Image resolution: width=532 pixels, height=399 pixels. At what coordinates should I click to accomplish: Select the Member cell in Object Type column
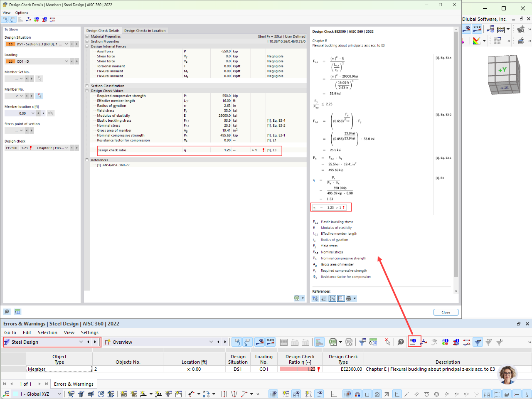59,369
